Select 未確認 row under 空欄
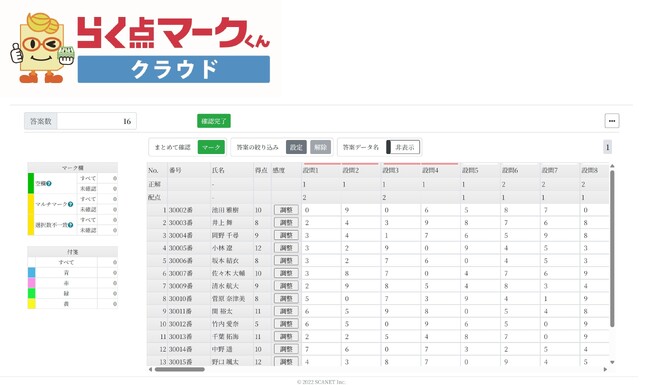Screen dimensions: 650x385 click(x=98, y=189)
